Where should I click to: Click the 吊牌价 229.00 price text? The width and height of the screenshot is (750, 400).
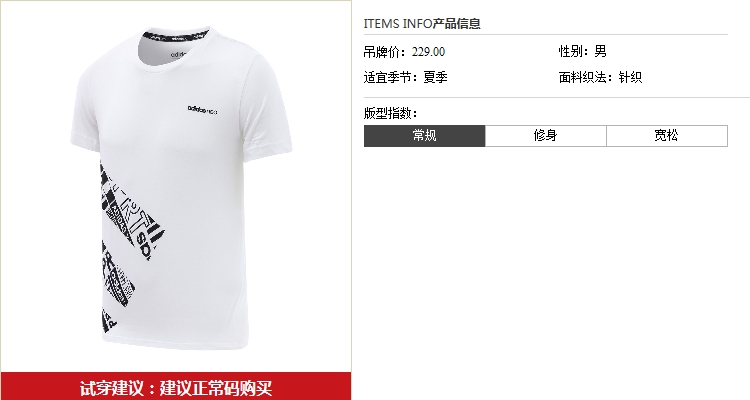tap(404, 52)
